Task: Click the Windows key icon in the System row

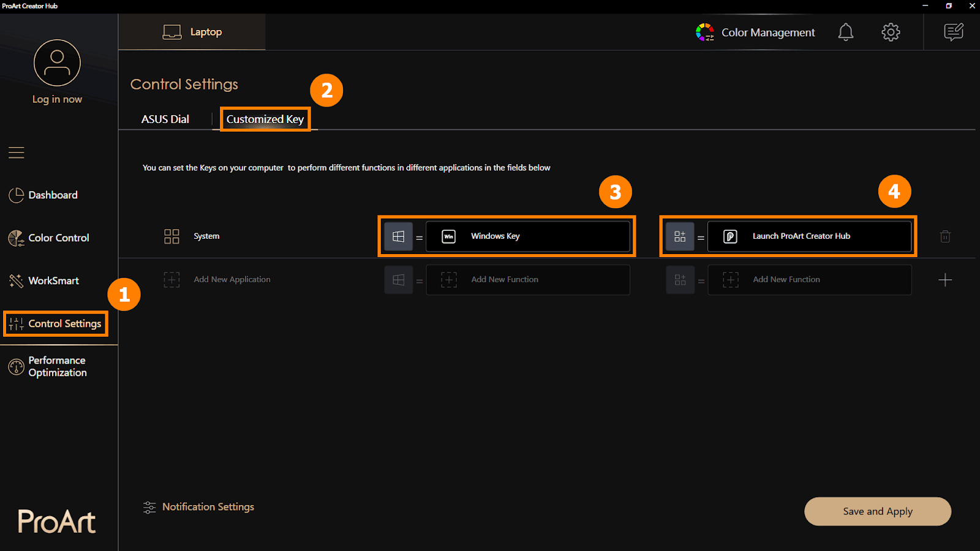Action: pos(398,236)
